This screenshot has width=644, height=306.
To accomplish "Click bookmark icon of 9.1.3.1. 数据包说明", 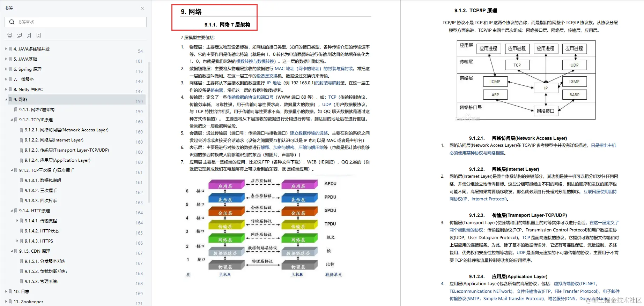I will [x=21, y=181].
